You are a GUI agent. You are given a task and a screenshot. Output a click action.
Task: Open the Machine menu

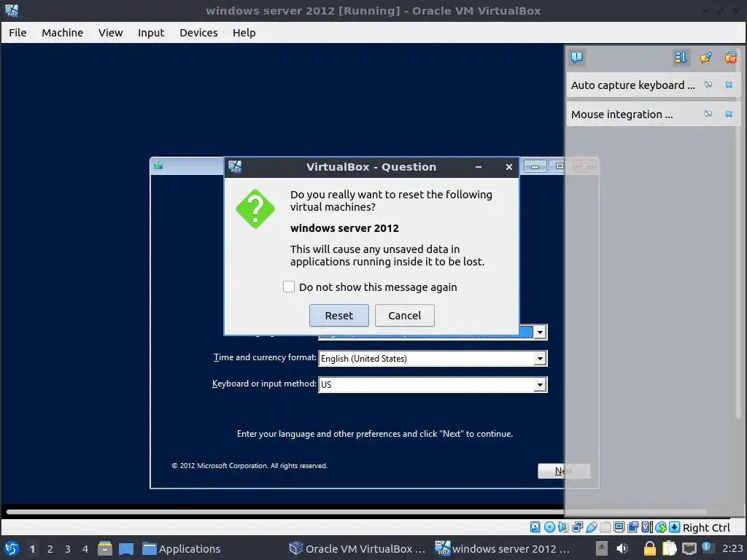(x=63, y=32)
